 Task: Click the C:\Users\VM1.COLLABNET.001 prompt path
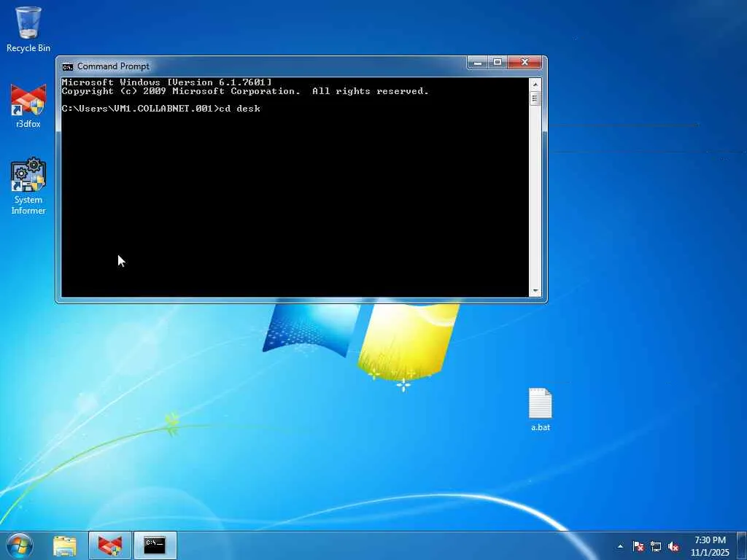136,109
